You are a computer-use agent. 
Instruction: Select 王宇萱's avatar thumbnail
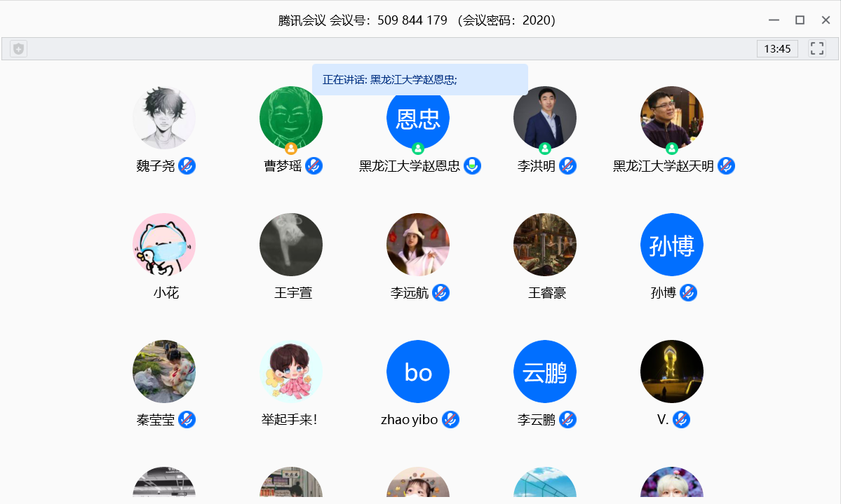coord(291,245)
